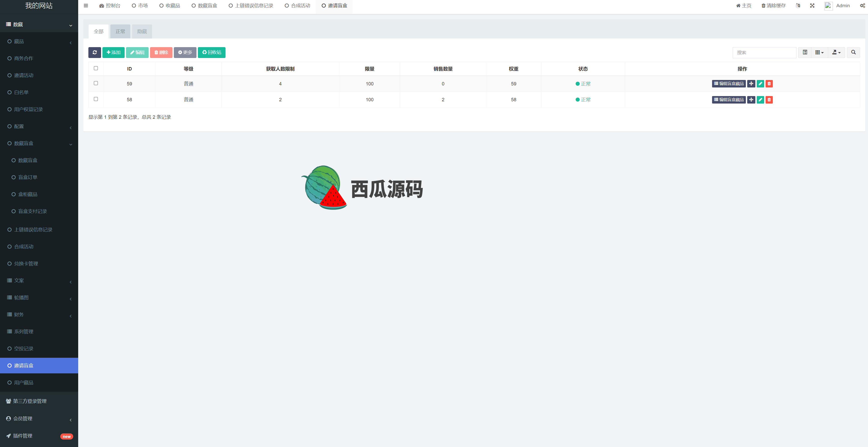This screenshot has width=868, height=447.
Task: Open the 回收站 recycle bin
Action: coord(212,52)
